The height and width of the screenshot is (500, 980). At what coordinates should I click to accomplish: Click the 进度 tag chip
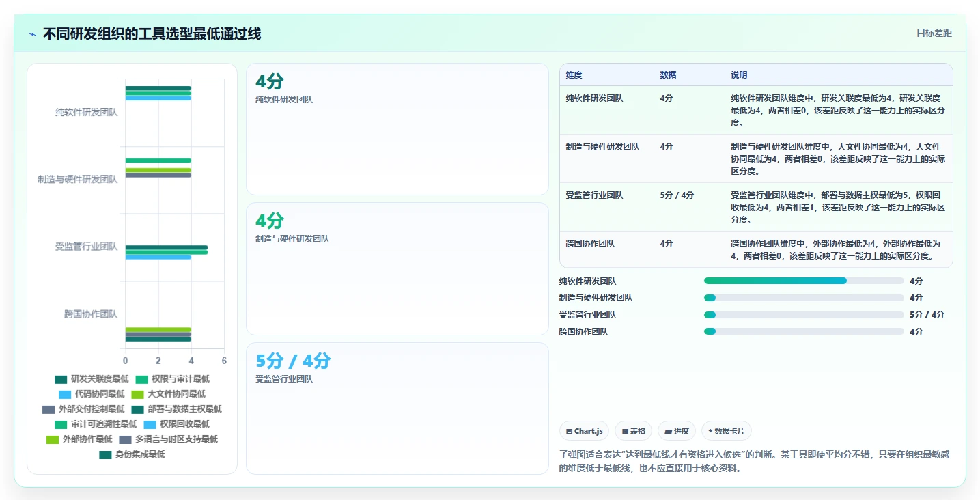click(677, 431)
